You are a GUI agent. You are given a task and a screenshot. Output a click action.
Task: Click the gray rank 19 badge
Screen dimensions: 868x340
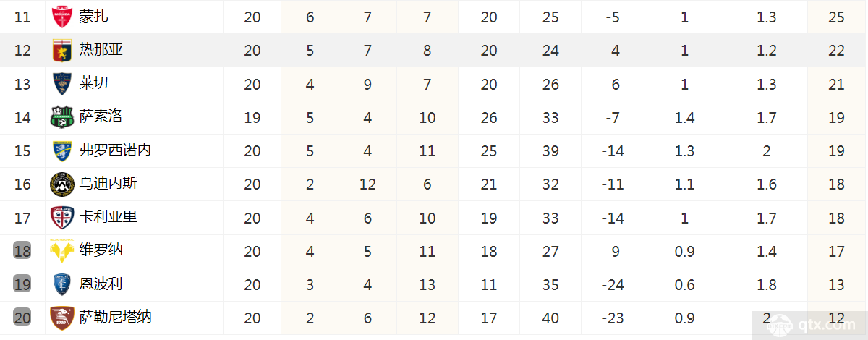click(x=22, y=284)
